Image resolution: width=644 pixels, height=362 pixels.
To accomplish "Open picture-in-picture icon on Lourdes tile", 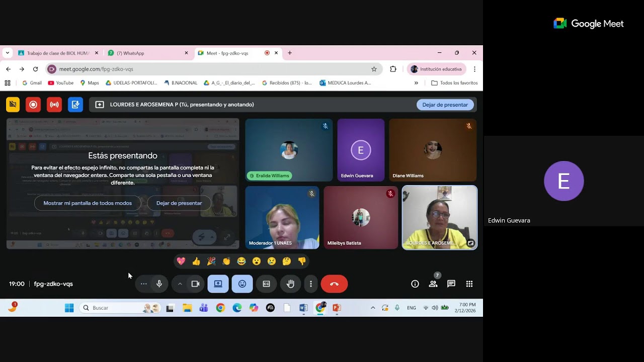I will coord(470,243).
